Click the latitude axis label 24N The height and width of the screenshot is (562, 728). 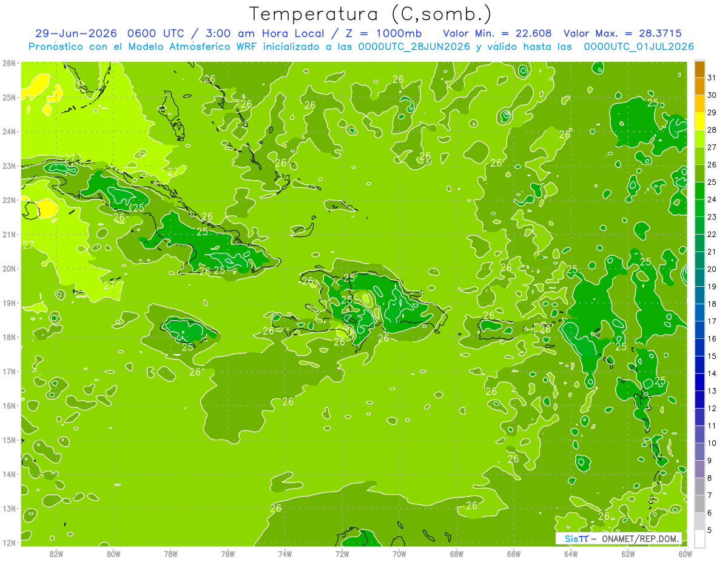tap(8, 132)
